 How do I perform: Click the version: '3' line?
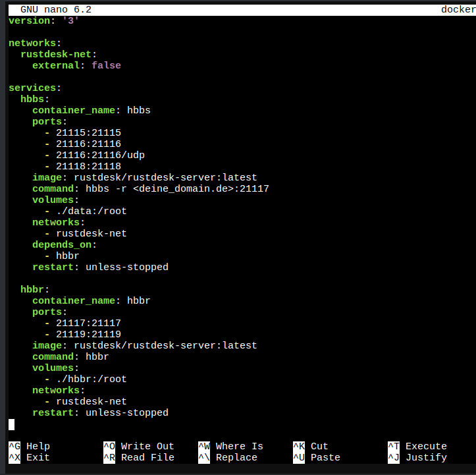[43, 20]
